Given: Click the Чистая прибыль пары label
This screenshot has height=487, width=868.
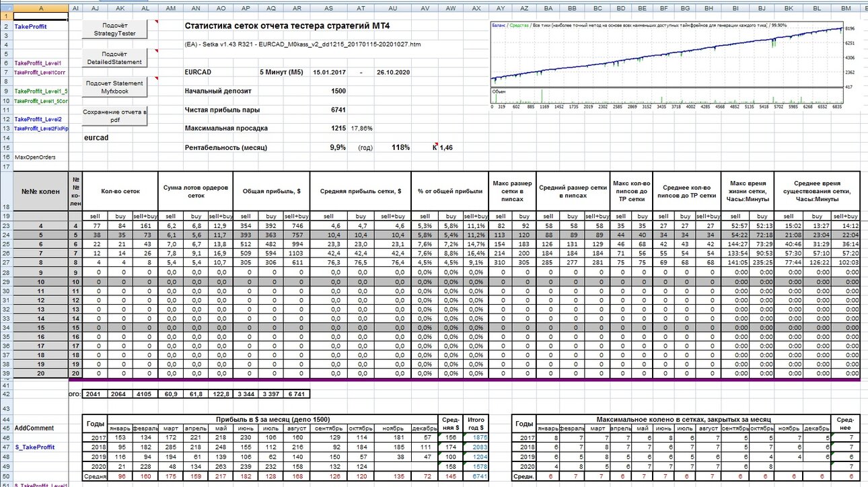Looking at the screenshot, I should 222,110.
